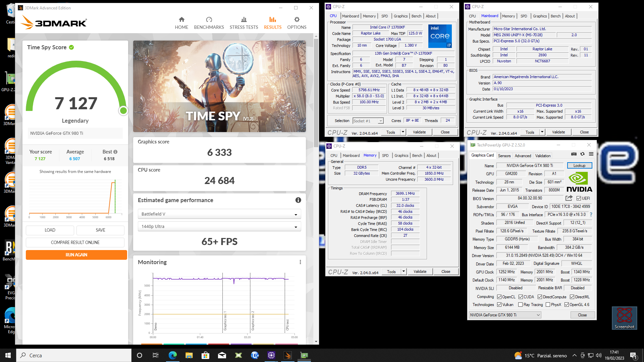Toggle Vulkan checkbox in GPU-Z
The height and width of the screenshot is (362, 644).
(x=499, y=305)
